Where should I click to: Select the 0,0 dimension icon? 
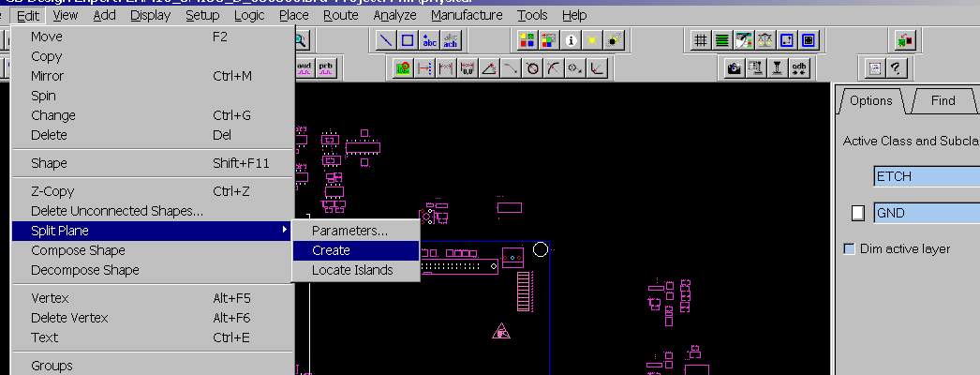(x=468, y=68)
